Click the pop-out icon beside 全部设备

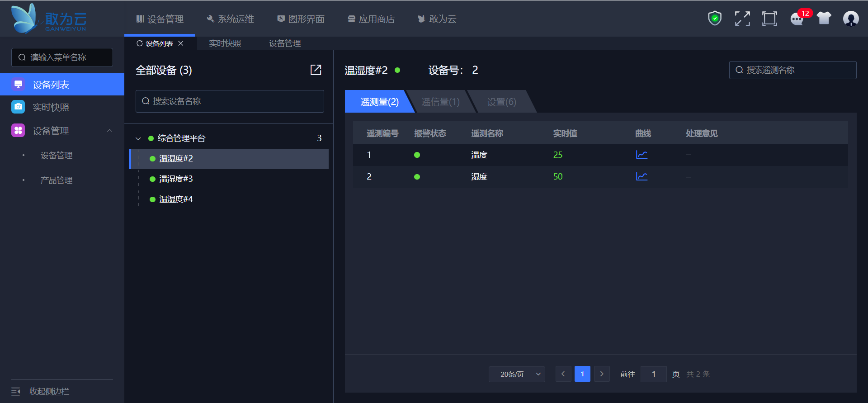pyautogui.click(x=316, y=70)
